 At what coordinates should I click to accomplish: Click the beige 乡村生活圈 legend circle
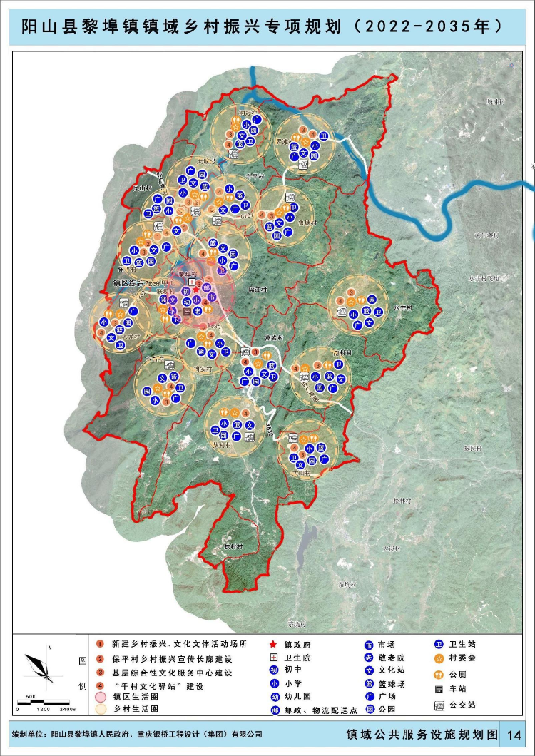[101, 709]
